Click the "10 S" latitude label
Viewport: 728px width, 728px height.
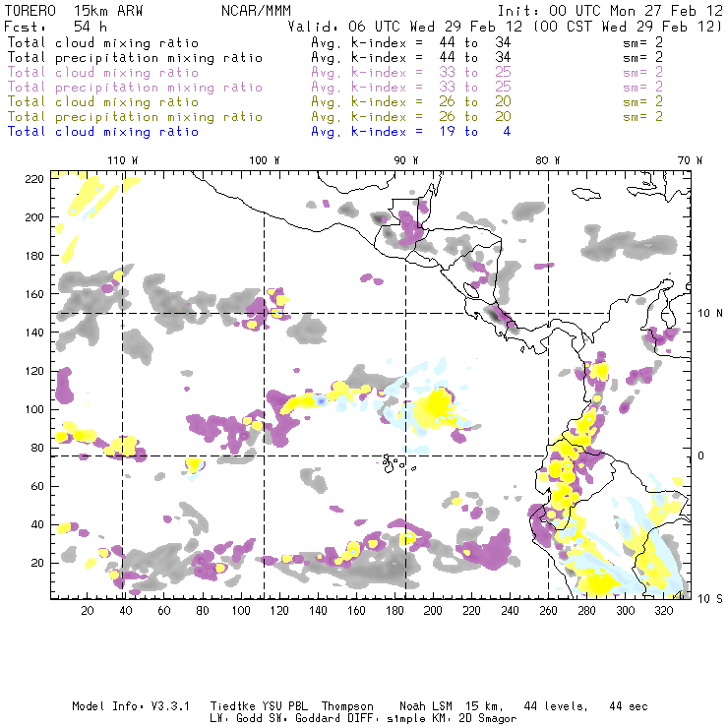coord(710,598)
